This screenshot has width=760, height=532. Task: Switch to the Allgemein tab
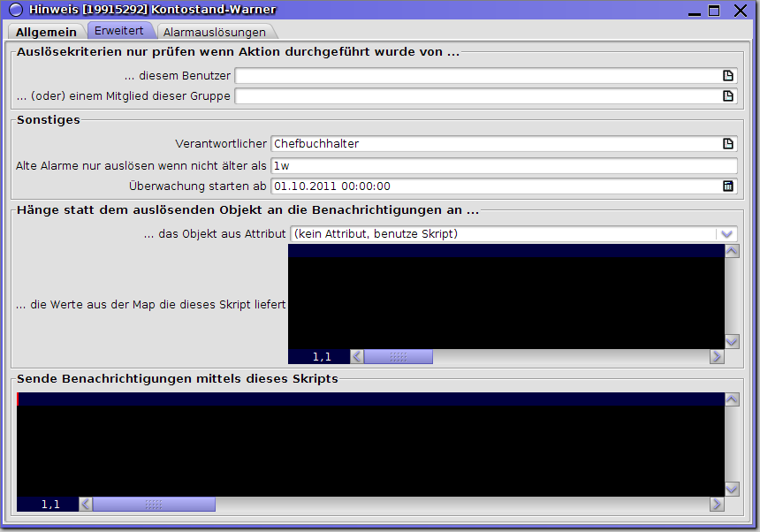[46, 32]
